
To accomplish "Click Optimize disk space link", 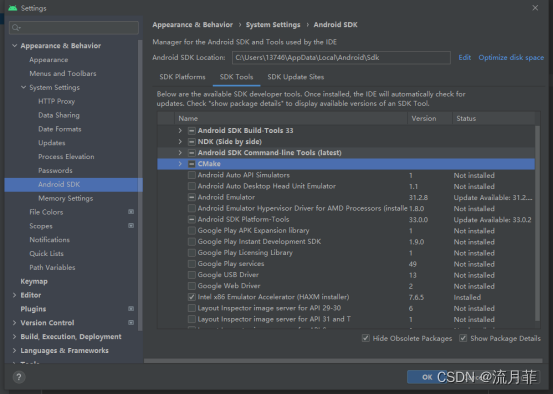I will [x=511, y=57].
